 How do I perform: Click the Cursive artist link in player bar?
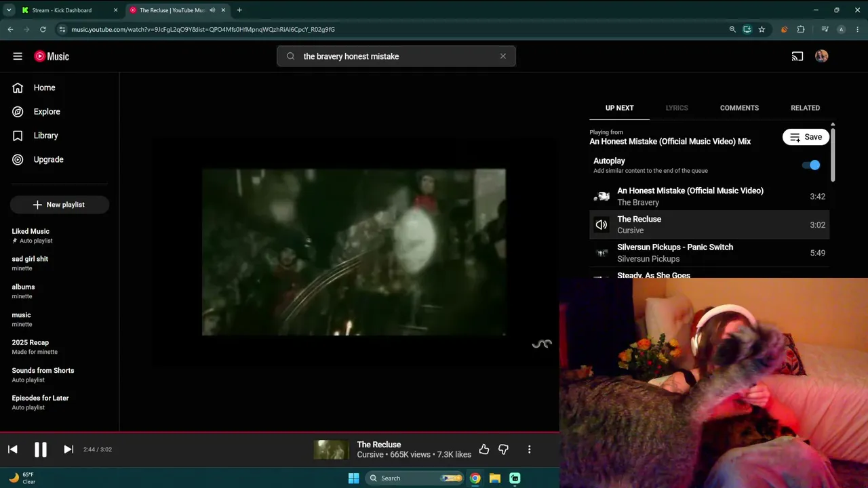point(370,455)
